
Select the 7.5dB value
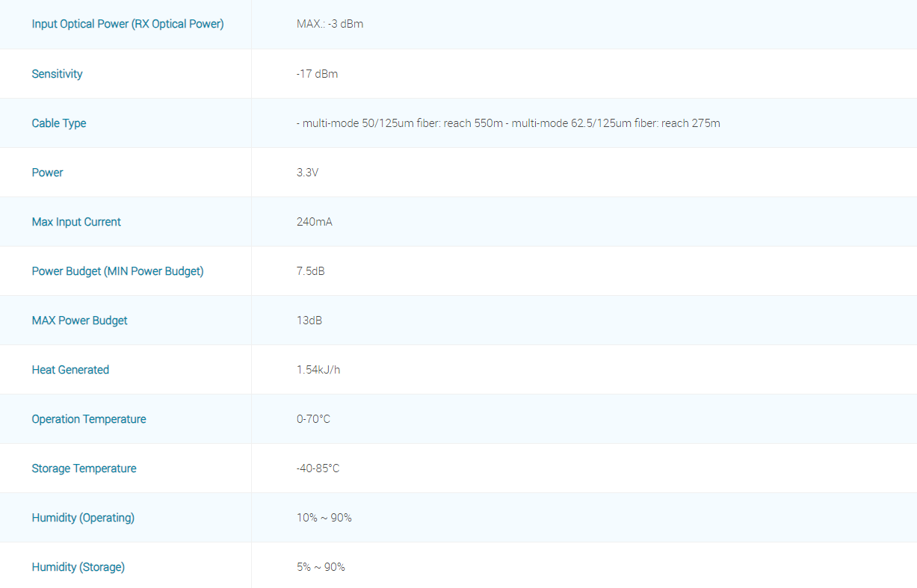coord(310,271)
